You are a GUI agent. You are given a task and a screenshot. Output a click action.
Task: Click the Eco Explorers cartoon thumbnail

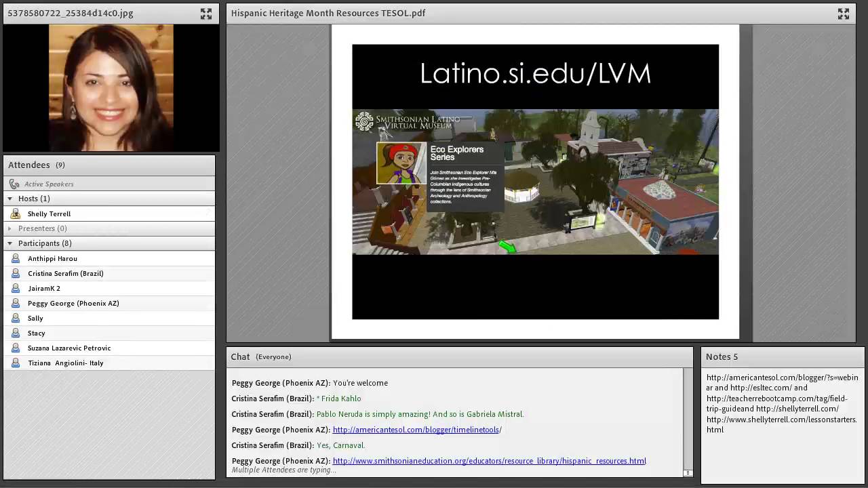[x=401, y=163]
